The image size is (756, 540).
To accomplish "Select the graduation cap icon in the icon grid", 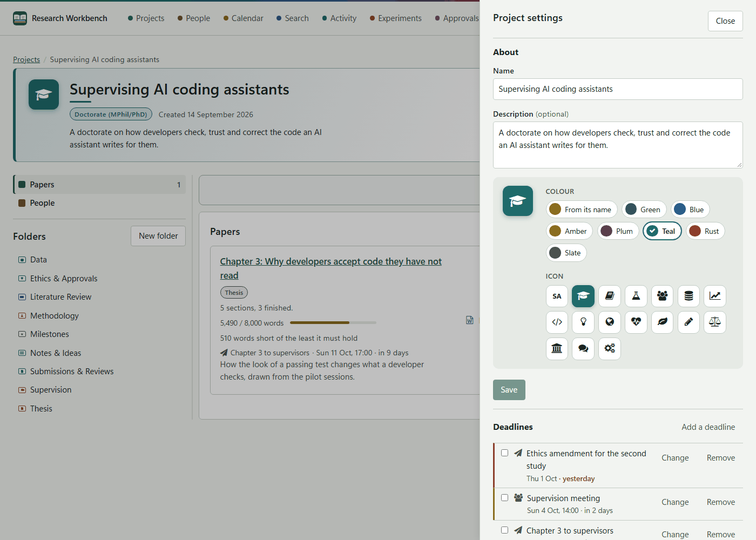I will [x=583, y=296].
